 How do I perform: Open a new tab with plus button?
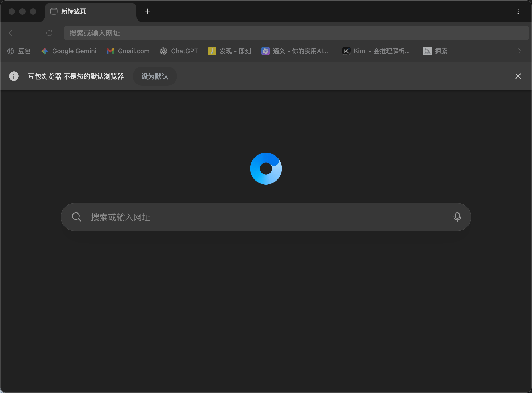[x=147, y=11]
